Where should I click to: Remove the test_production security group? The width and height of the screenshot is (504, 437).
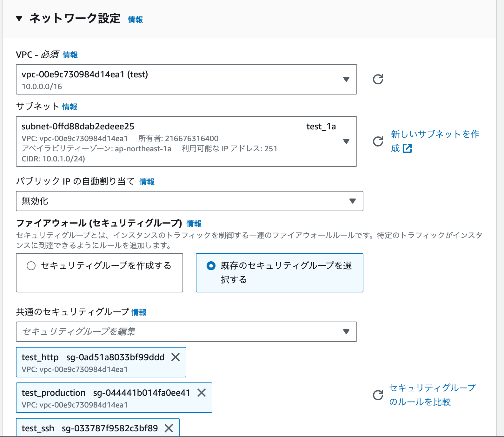point(202,393)
